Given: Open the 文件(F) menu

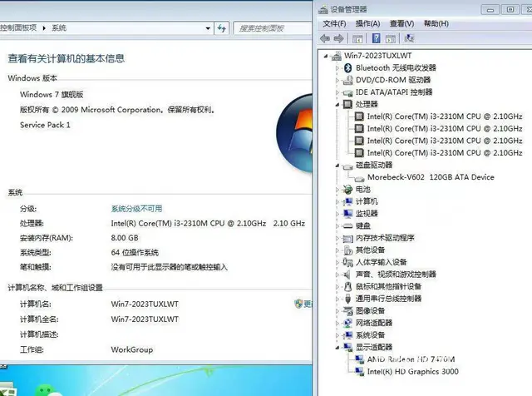Looking at the screenshot, I should coord(334,23).
